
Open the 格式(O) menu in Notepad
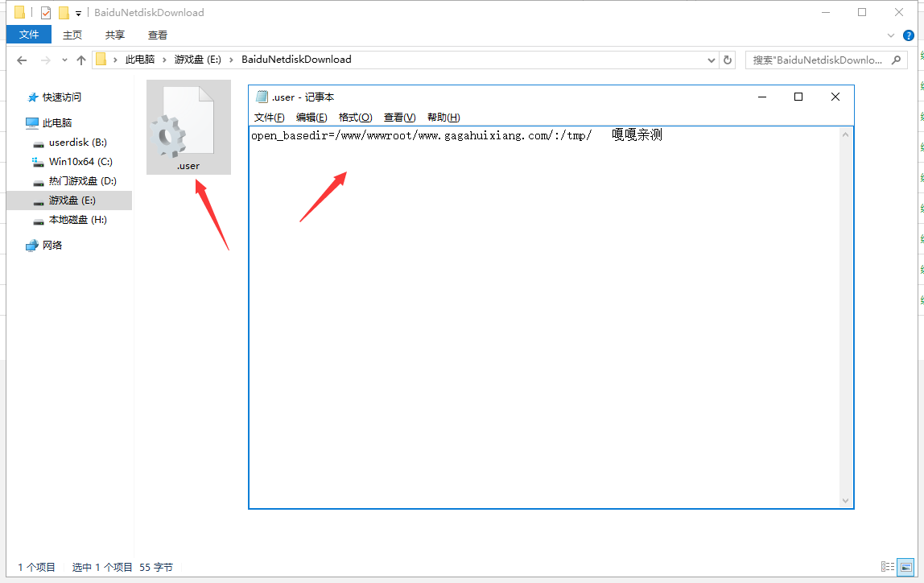355,118
